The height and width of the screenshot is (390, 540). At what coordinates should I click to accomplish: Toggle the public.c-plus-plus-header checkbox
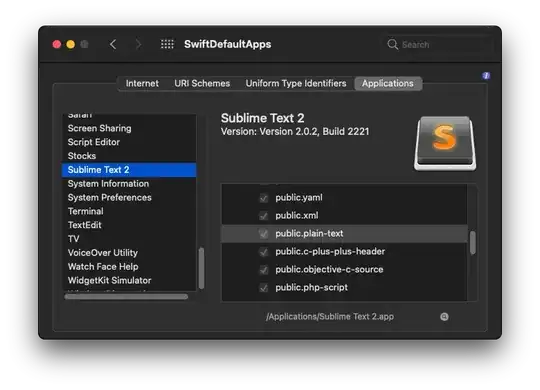coord(263,252)
